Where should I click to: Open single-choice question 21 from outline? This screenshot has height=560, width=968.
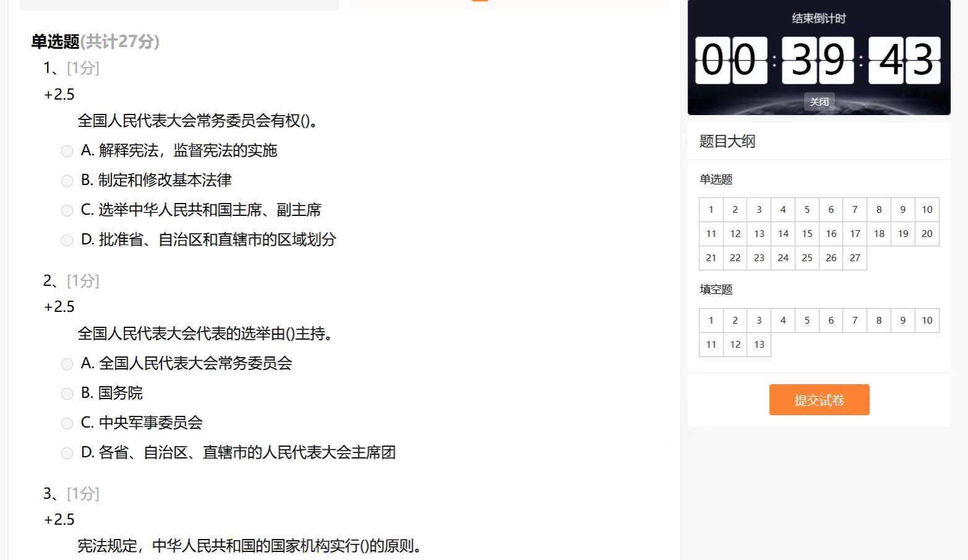711,258
